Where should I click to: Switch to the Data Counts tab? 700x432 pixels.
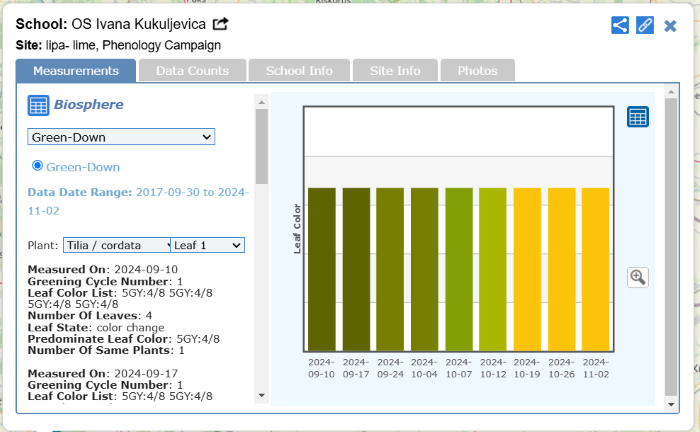pyautogui.click(x=192, y=71)
